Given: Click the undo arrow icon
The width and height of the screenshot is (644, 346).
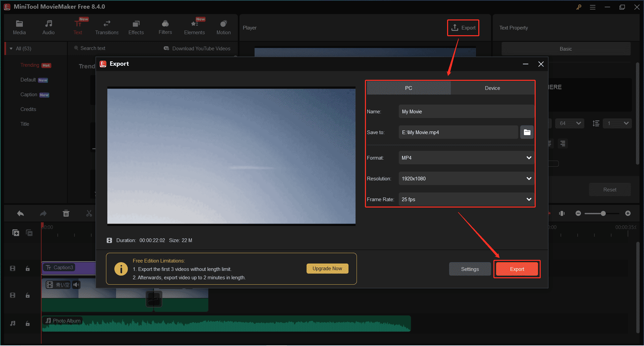Looking at the screenshot, I should point(20,213).
